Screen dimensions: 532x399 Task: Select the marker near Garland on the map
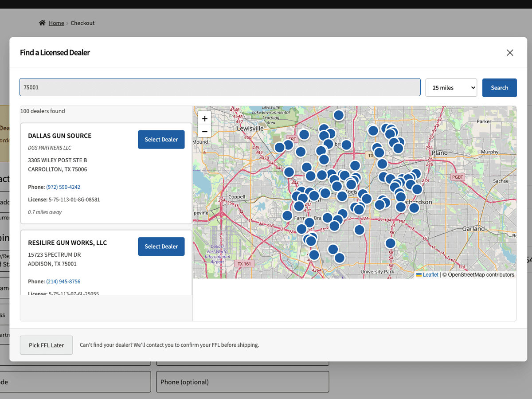(415, 207)
